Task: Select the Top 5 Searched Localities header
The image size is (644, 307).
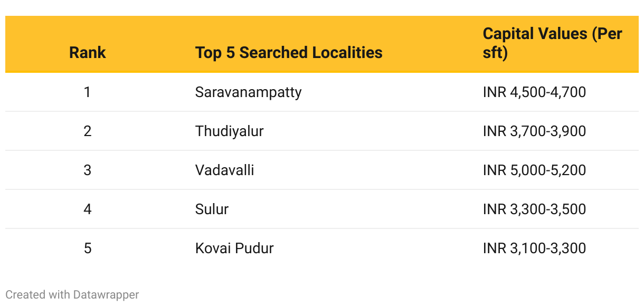Action: 289,53
